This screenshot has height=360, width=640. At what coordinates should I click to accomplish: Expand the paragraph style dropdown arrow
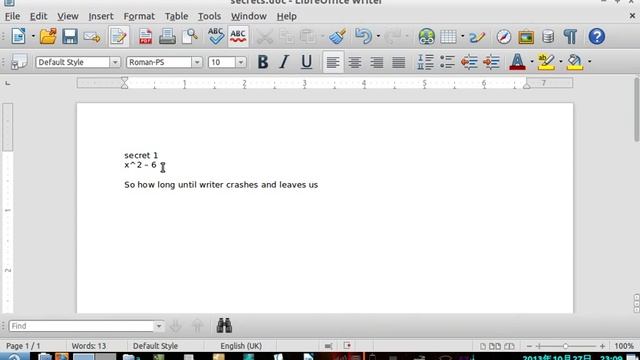[115, 62]
